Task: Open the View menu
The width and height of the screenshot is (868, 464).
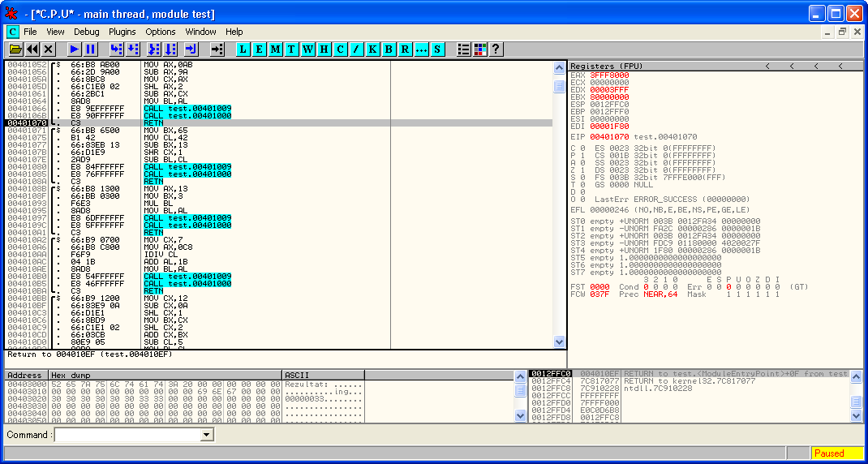Action: 55,32
